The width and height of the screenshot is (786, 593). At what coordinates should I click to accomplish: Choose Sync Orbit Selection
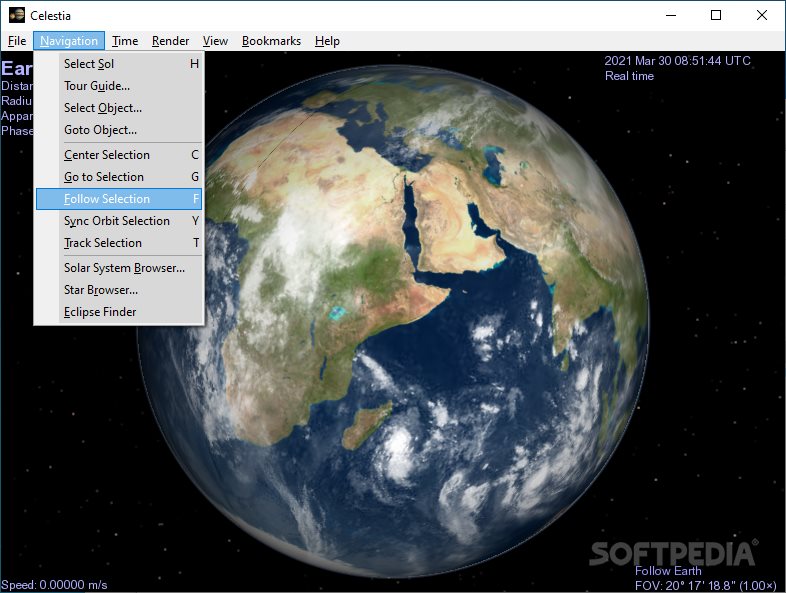point(119,221)
